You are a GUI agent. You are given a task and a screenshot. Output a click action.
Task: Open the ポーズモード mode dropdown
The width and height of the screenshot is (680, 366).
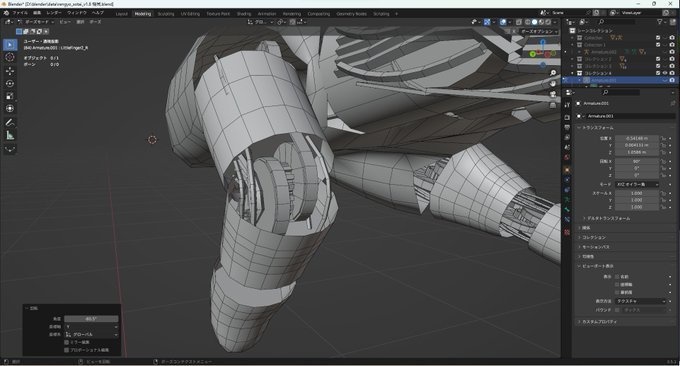[x=36, y=22]
